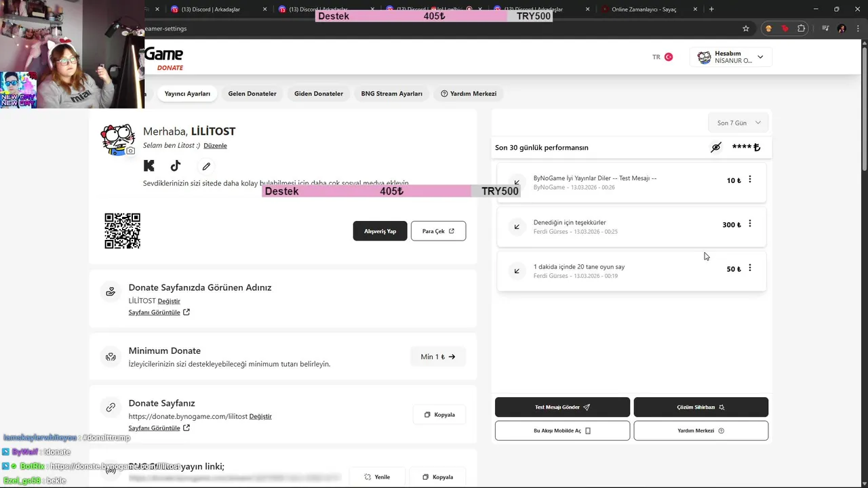
Task: Click Değiştir next to donate page URL
Action: point(260,416)
